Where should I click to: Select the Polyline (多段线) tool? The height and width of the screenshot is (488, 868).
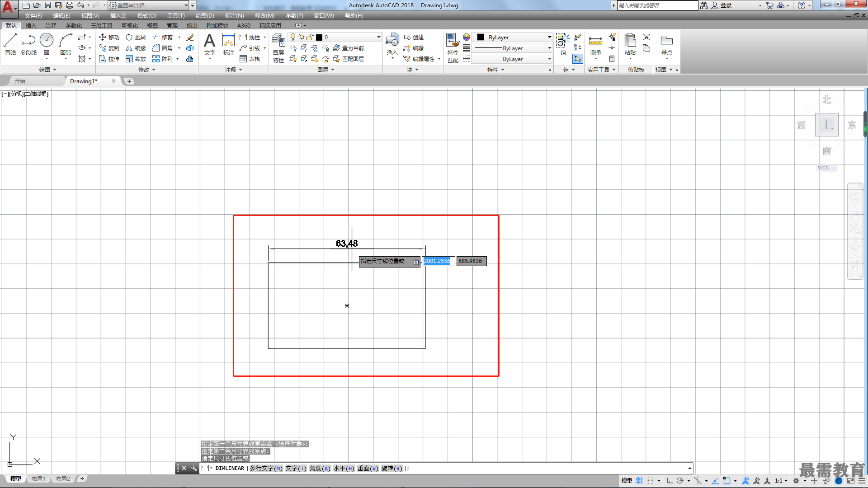(28, 44)
